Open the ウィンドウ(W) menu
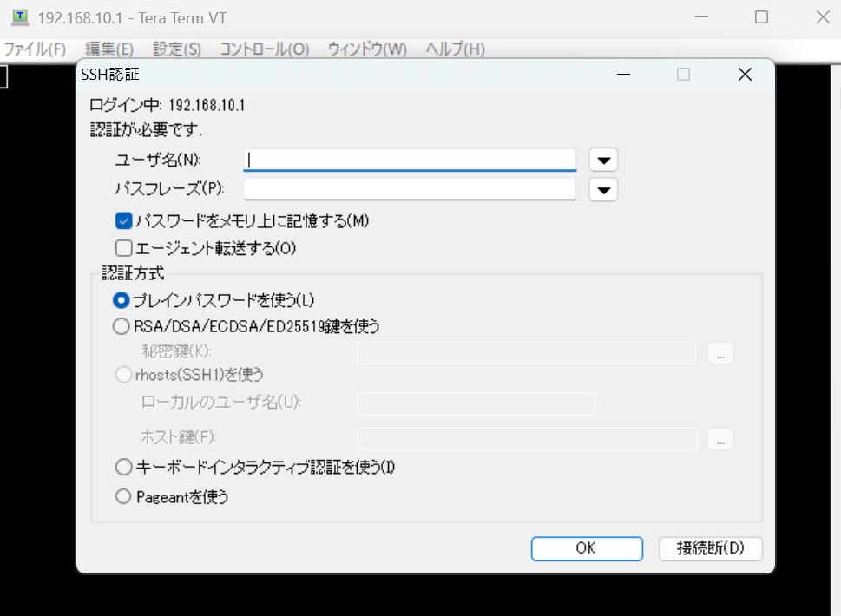 click(x=367, y=49)
